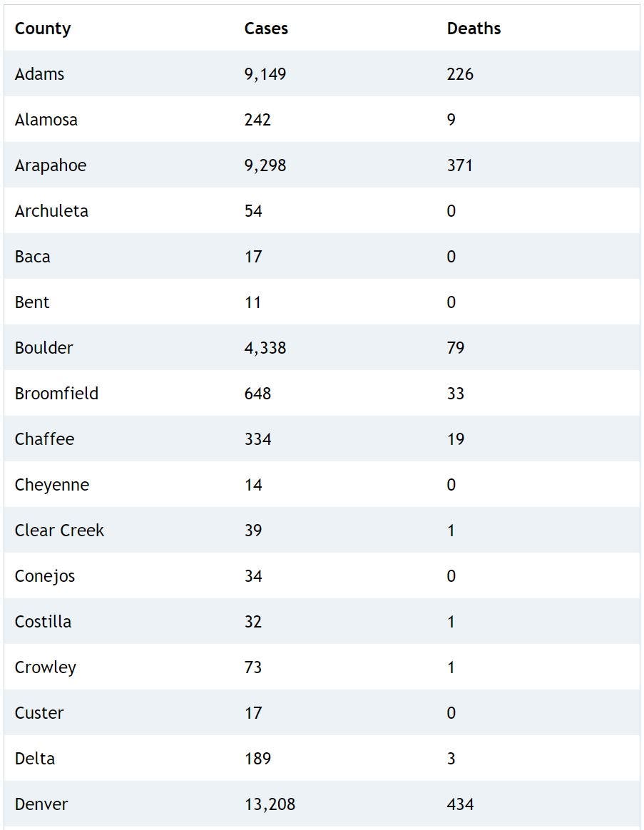Click Bent's cases value 11
Screen dimensions: 644x830
[x=252, y=302]
